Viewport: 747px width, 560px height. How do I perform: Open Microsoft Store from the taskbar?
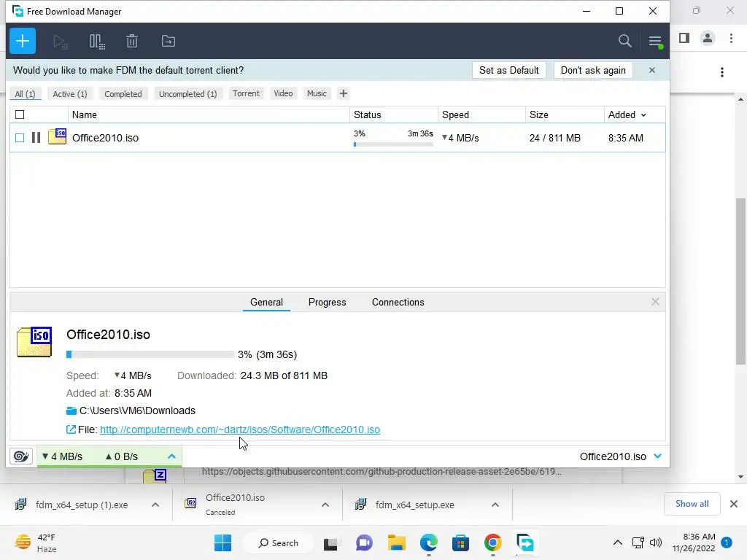coord(461,542)
